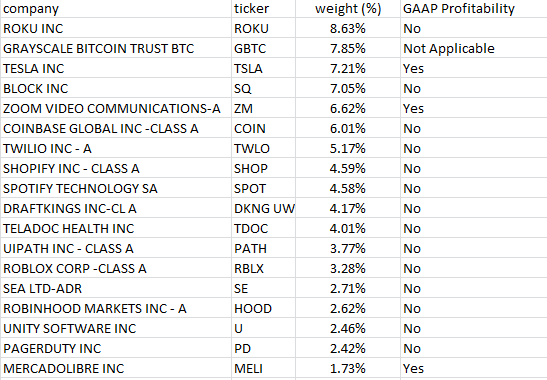
Task: Select the TWLO ticker cell
Action: tap(263, 148)
